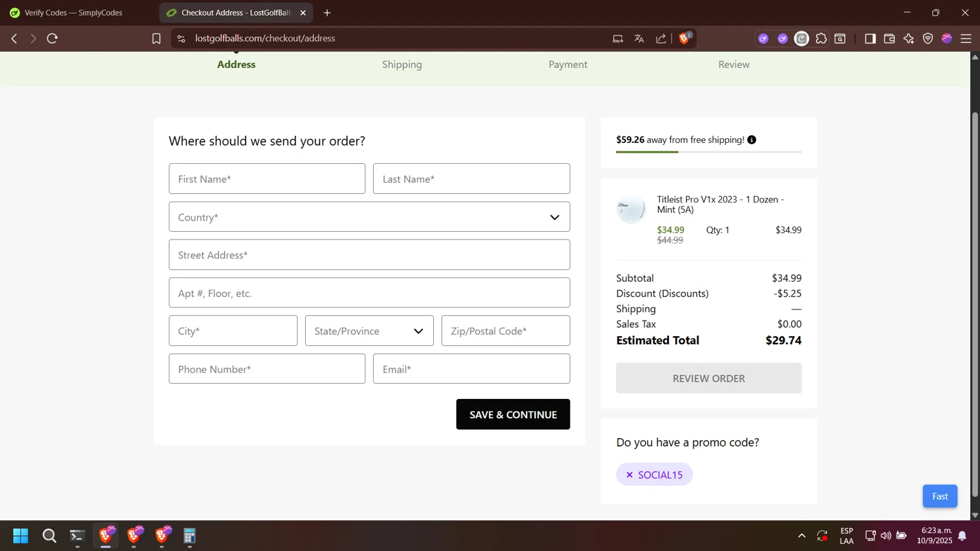
Task: Bookmark this page with the bookmark icon
Action: [156, 39]
